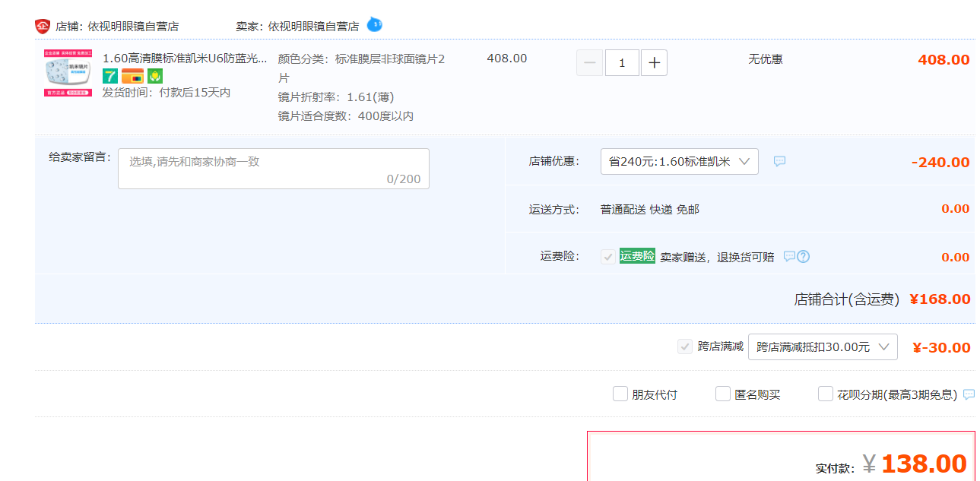Click the red shop shield icon

coord(42,26)
